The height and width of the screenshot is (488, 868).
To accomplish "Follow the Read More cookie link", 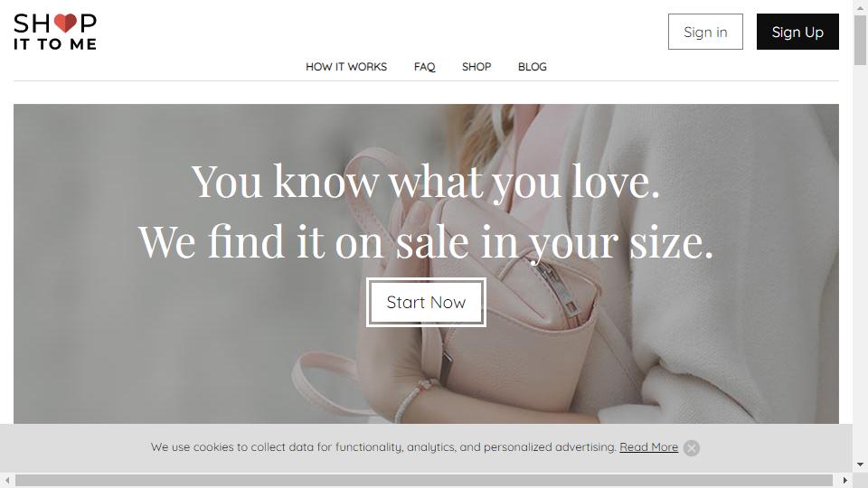I will pyautogui.click(x=649, y=447).
